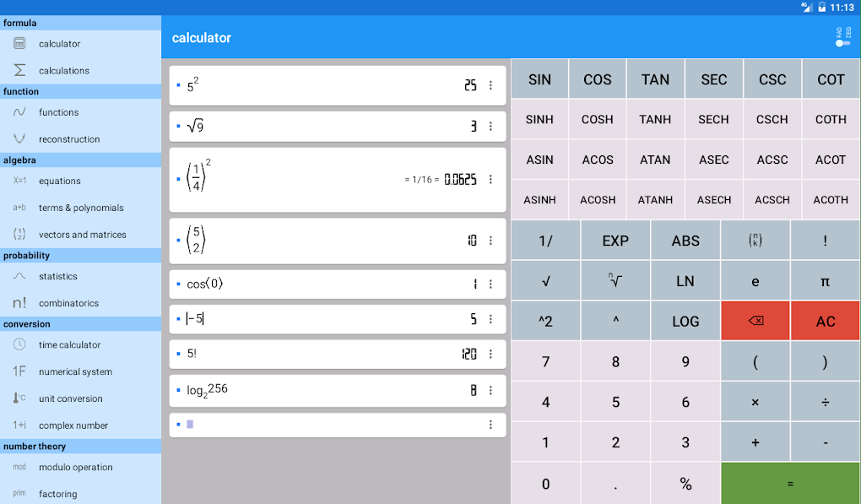Viewport: 861px width, 504px height.
Task: Insert the pi constant key
Action: [x=825, y=281]
